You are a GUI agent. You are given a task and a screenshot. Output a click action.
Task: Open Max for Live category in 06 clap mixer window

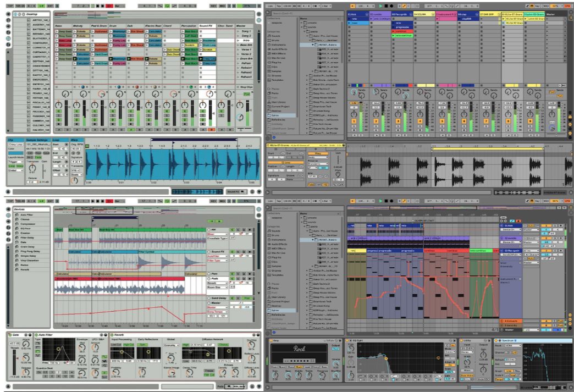coord(278,58)
